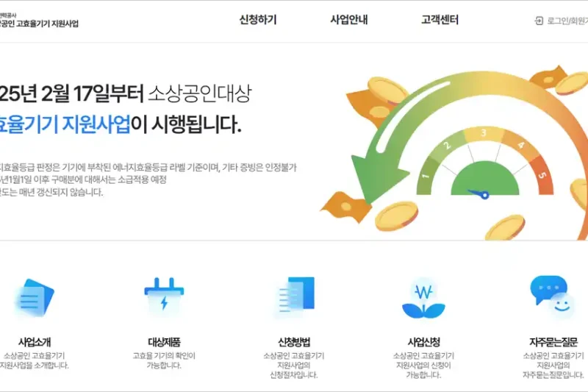Open the 고객센터 menu

click(x=440, y=21)
